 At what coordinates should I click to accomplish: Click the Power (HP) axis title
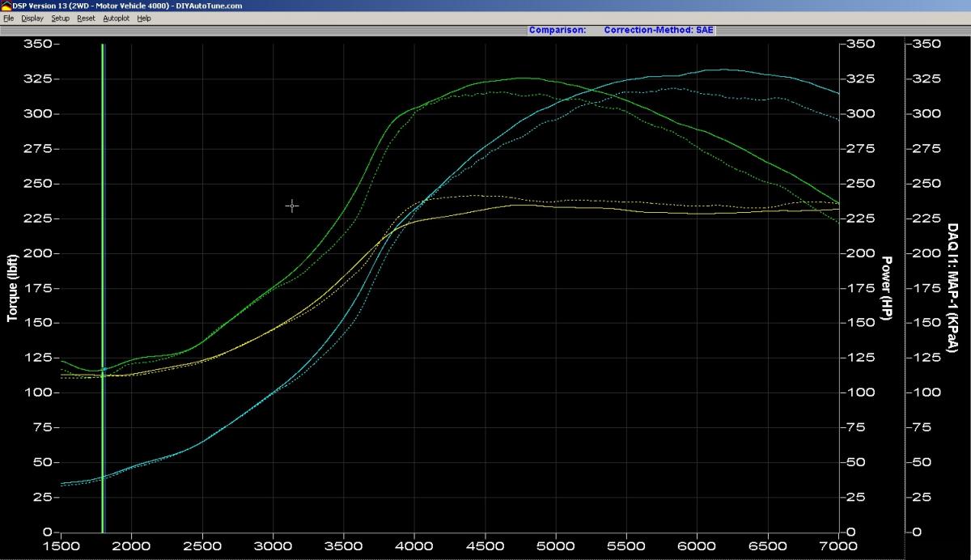[887, 288]
